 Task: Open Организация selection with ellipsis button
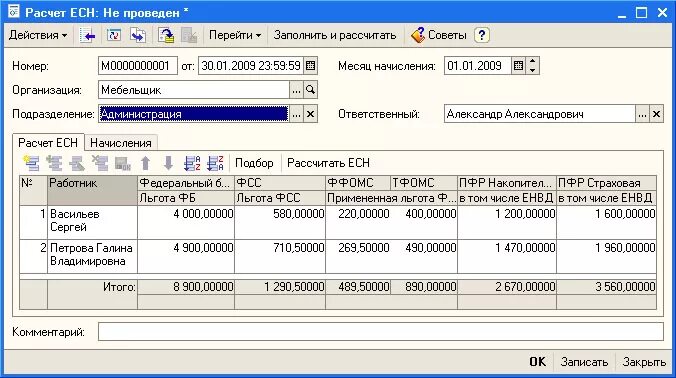(296, 90)
